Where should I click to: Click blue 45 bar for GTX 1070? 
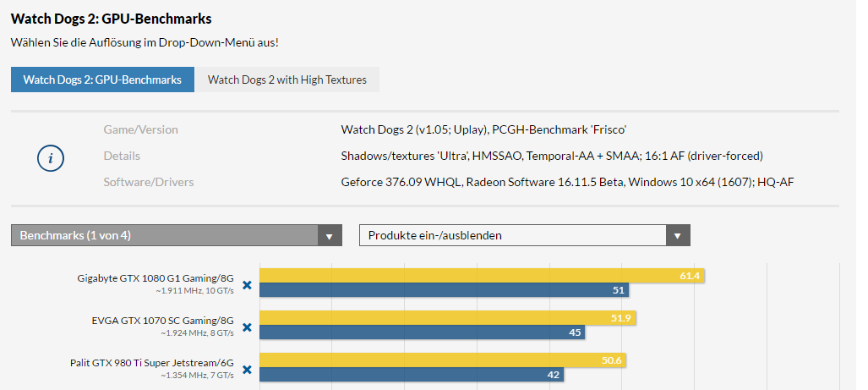click(x=423, y=332)
